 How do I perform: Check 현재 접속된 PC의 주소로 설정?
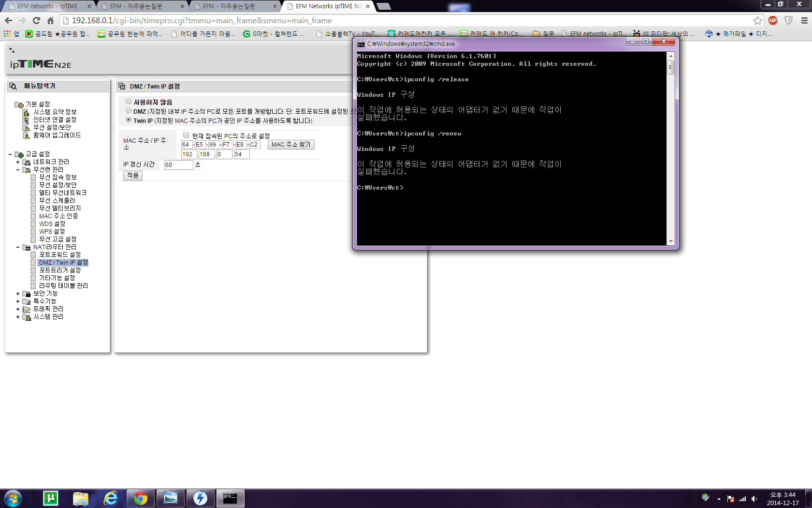coord(186,135)
